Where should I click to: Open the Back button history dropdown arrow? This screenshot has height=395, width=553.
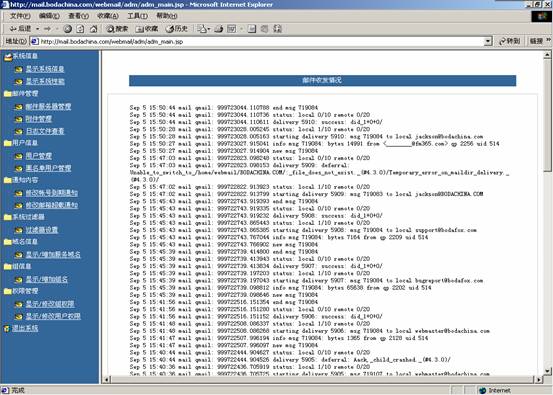tap(37, 29)
